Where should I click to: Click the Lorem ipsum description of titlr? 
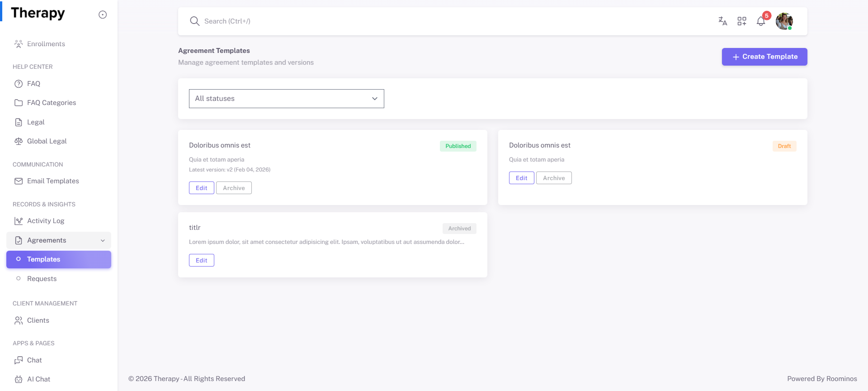click(326, 242)
